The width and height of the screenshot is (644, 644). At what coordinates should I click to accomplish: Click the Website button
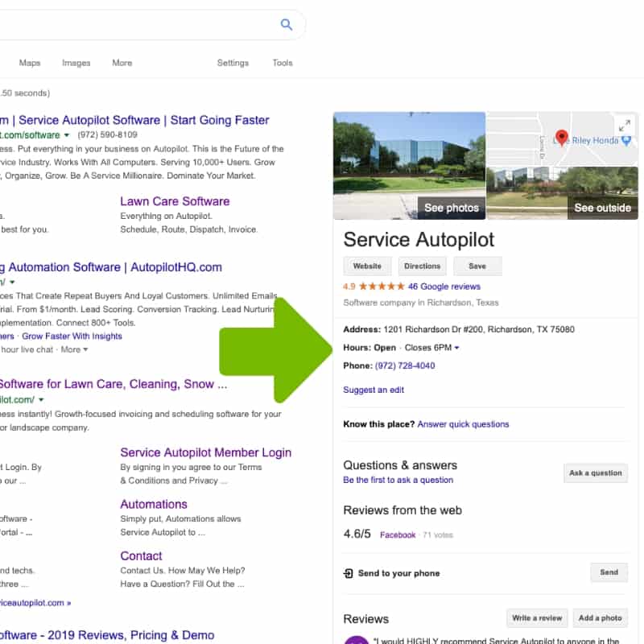367,266
